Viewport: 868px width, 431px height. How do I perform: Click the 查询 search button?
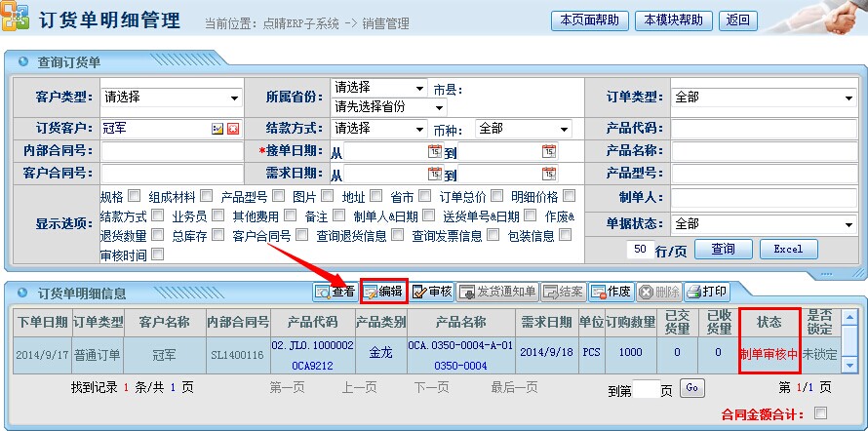(723, 249)
